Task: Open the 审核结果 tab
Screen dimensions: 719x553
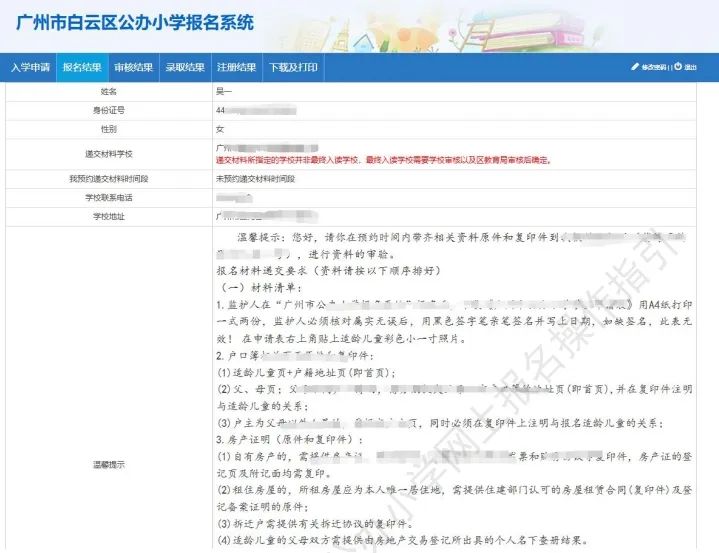Action: pyautogui.click(x=133, y=67)
